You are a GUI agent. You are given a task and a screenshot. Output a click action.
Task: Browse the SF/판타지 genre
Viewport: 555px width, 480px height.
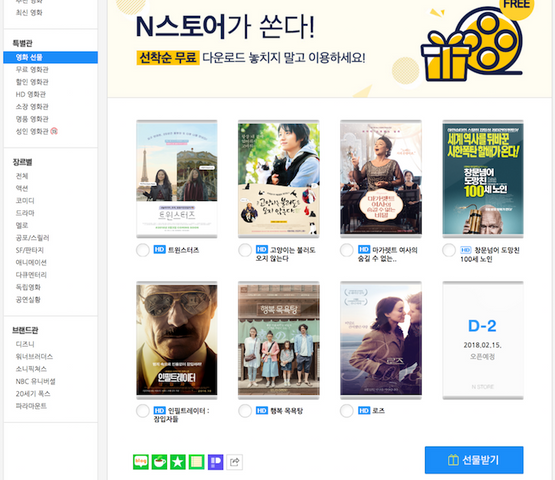29,250
